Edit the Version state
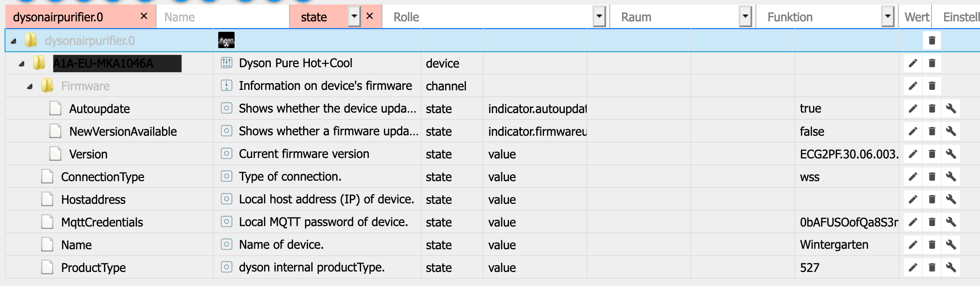The width and height of the screenshot is (980, 286). [913, 154]
